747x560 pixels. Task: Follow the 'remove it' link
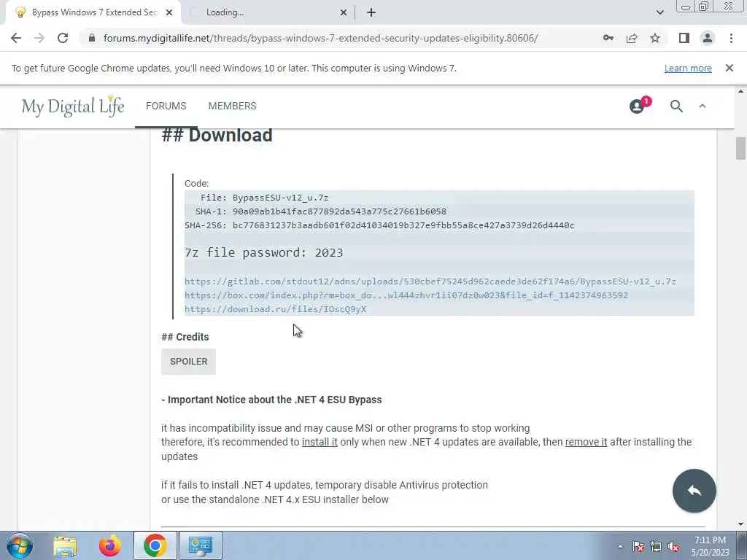click(x=586, y=442)
